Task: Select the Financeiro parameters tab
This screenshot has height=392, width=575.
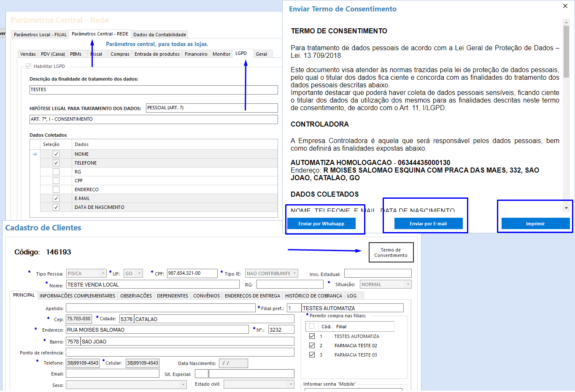Action: pos(196,54)
